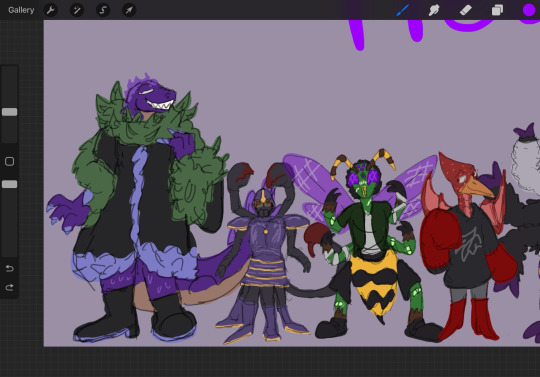
Task: Click the red bird character's orange beak
Action: (477, 188)
